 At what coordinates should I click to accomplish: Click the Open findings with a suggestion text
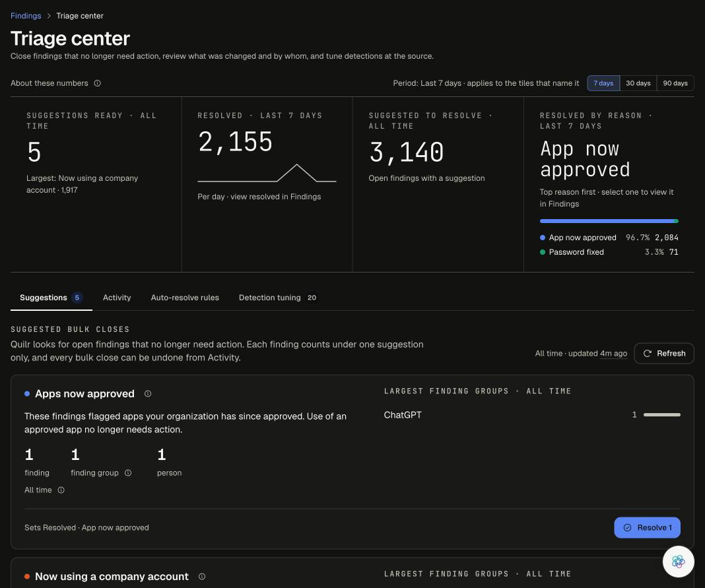click(426, 178)
